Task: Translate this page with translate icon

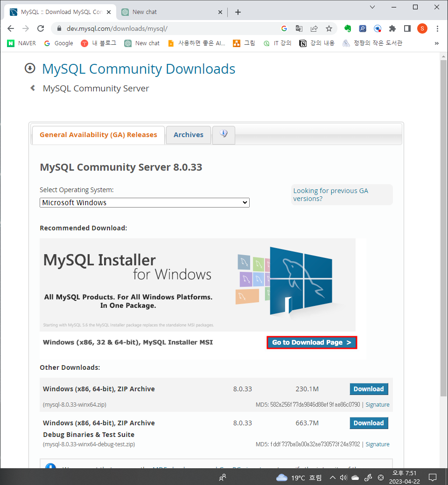Action: coord(299,28)
